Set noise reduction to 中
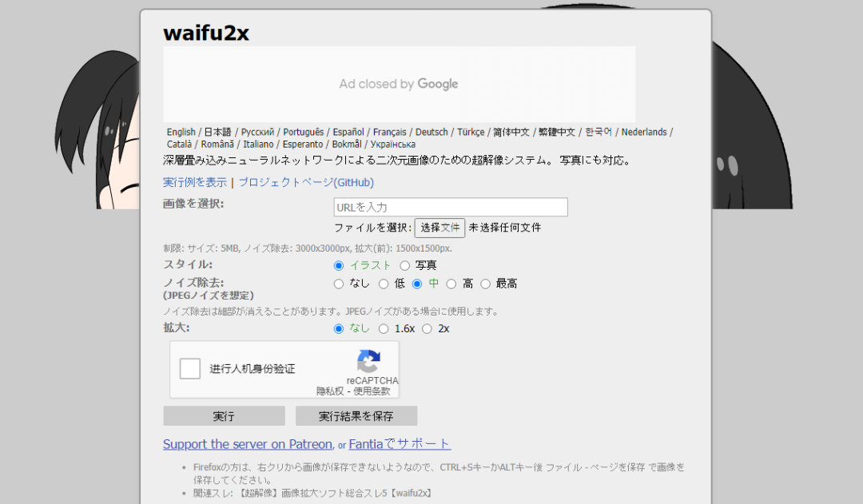Screen dimensions: 863x504 pyautogui.click(x=417, y=284)
